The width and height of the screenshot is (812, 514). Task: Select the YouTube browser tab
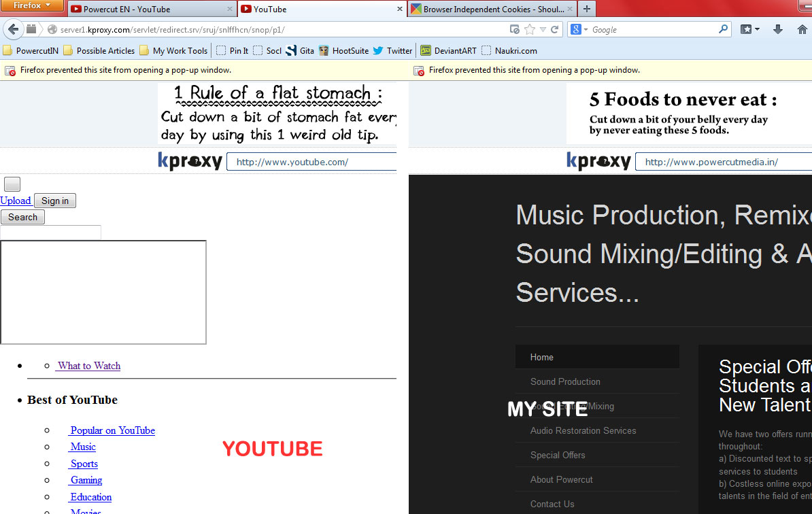[322, 9]
